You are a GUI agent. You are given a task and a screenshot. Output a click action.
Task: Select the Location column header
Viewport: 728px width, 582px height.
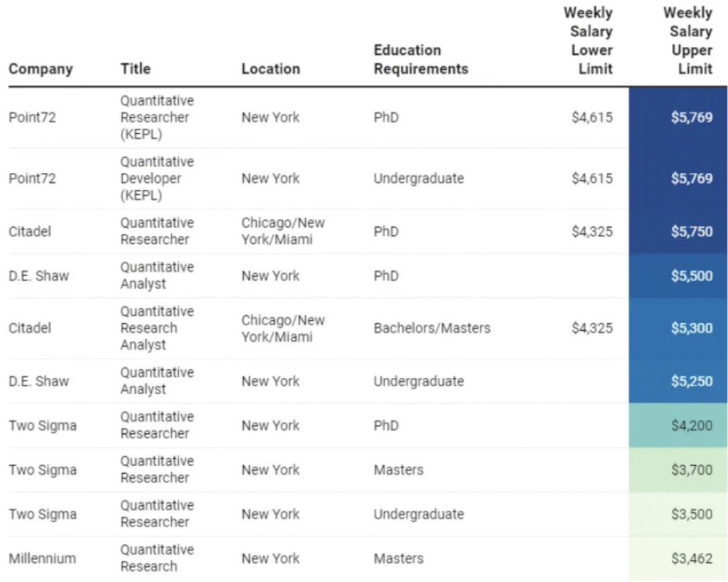coord(270,69)
